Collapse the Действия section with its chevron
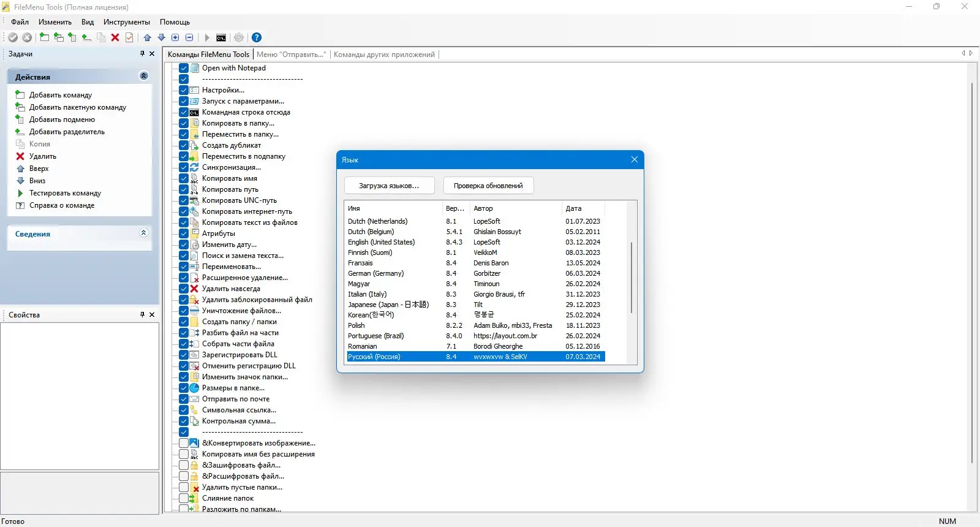Image resolution: width=980 pixels, height=527 pixels. 144,76
